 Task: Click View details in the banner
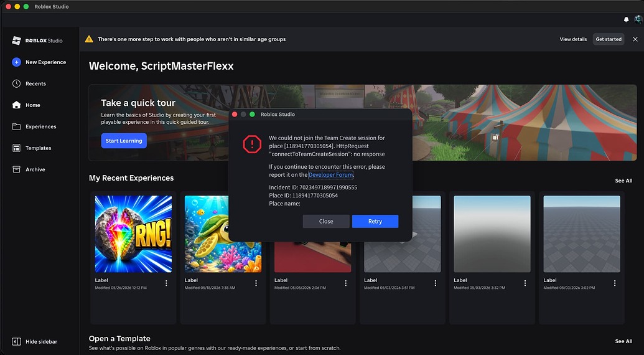click(573, 39)
